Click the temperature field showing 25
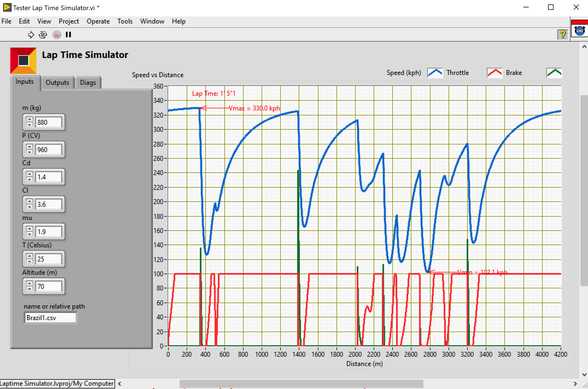This screenshot has width=588, height=389. tap(49, 259)
